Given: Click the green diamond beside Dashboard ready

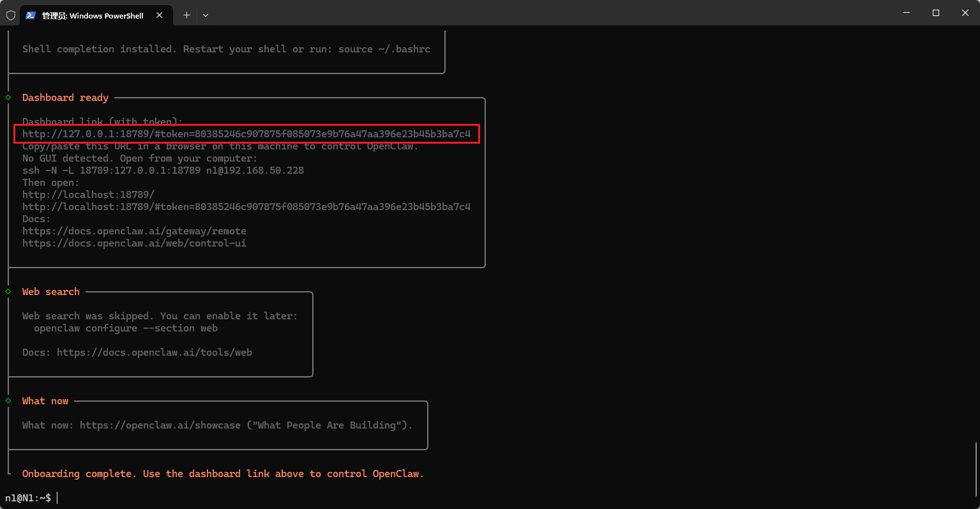Looking at the screenshot, I should [x=8, y=98].
